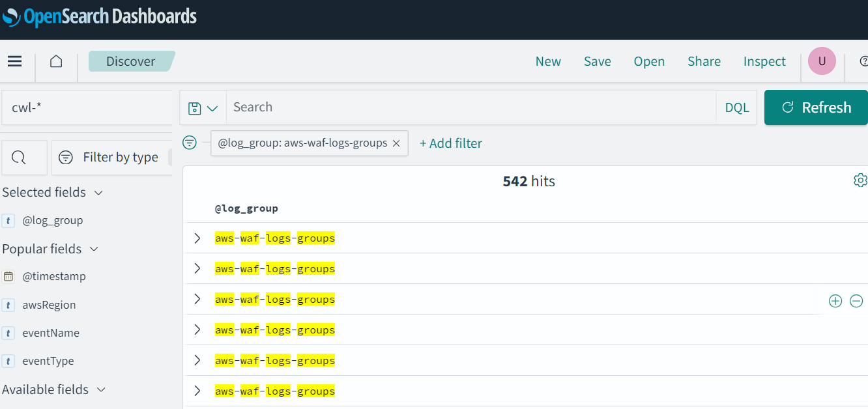Open the change-all-filters icon
The width and height of the screenshot is (868, 409).
click(190, 143)
